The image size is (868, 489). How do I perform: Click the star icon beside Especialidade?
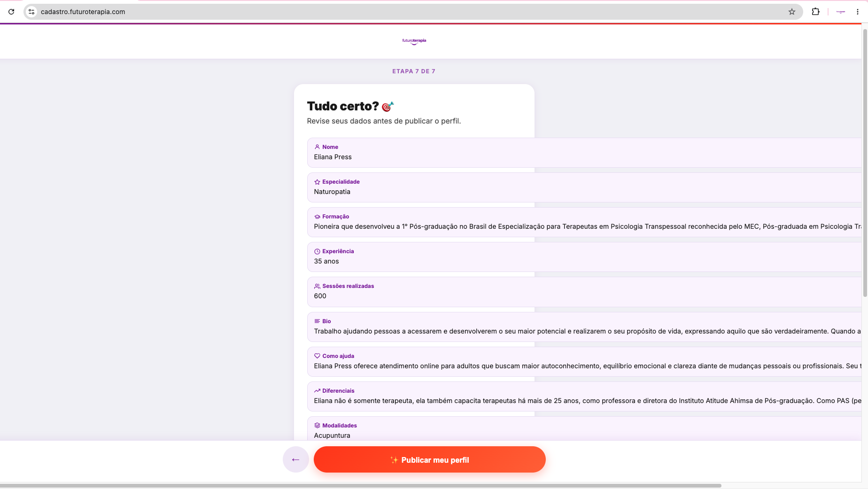tap(317, 182)
